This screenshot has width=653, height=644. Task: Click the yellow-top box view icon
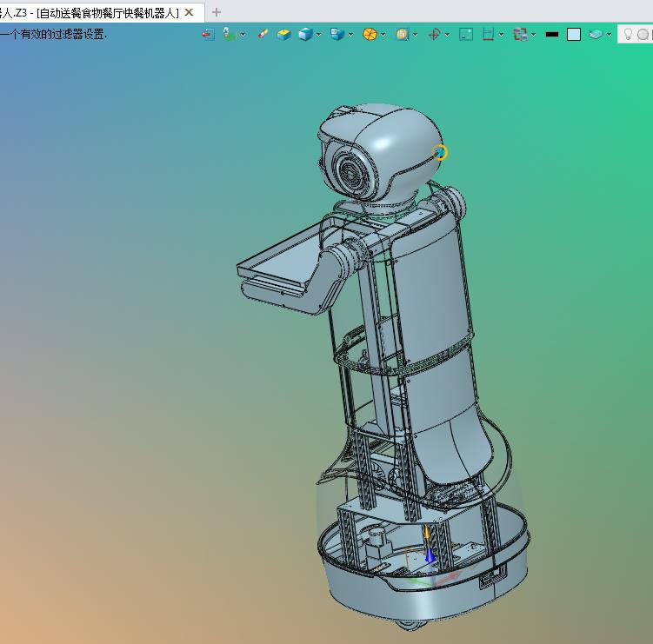(284, 34)
